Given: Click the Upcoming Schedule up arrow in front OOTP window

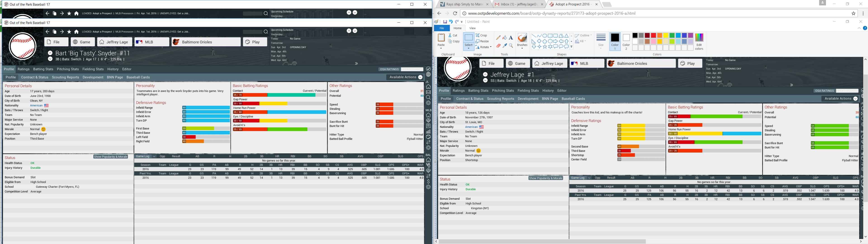Looking at the screenshot, I should [349, 31].
